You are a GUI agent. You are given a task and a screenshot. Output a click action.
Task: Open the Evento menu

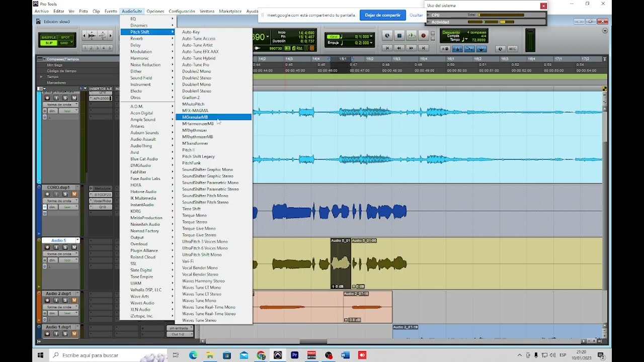[111, 11]
